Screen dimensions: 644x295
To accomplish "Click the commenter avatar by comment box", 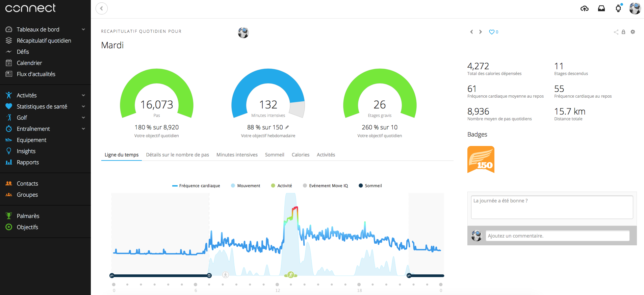I will point(476,236).
